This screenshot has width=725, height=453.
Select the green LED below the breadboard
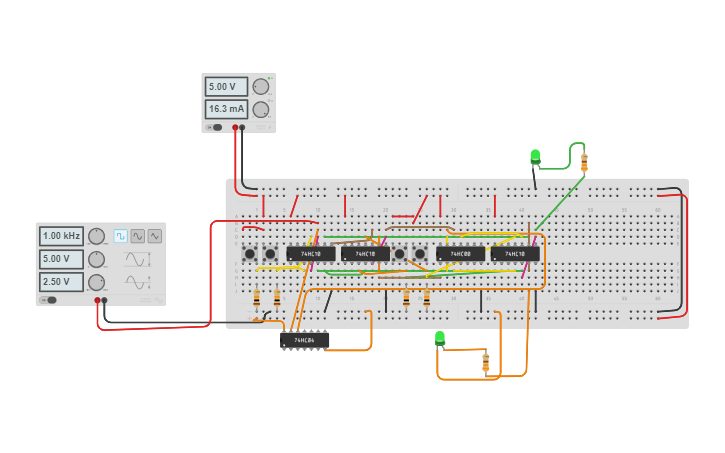click(x=440, y=338)
